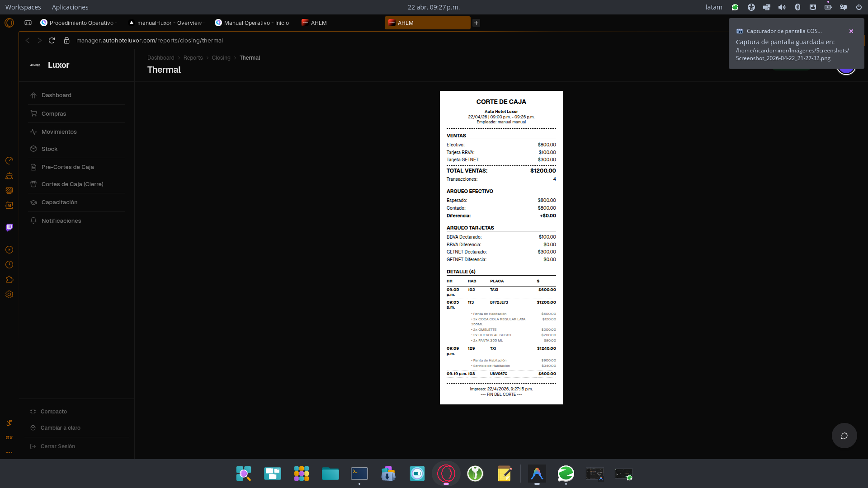Open the file manager folder in dock
This screenshot has height=488, width=868.
point(330,474)
